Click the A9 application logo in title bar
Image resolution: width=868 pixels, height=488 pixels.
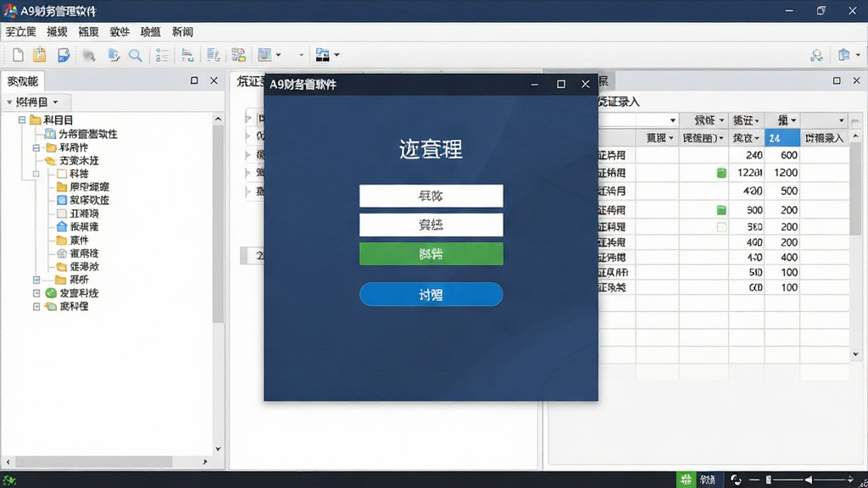[10, 10]
